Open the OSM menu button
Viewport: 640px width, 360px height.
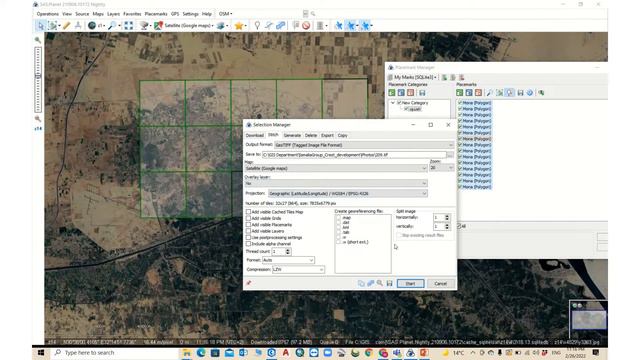pyautogui.click(x=225, y=14)
